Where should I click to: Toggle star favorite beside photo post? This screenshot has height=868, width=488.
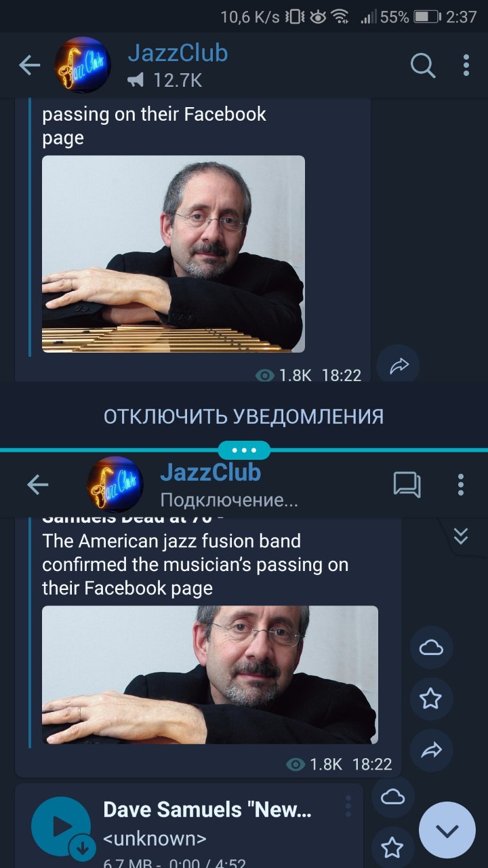[431, 698]
